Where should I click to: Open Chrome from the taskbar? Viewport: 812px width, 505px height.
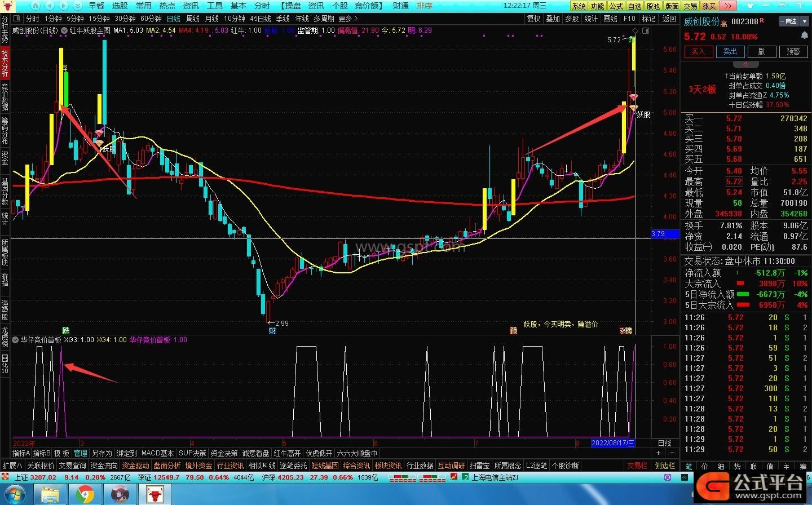coord(85,494)
